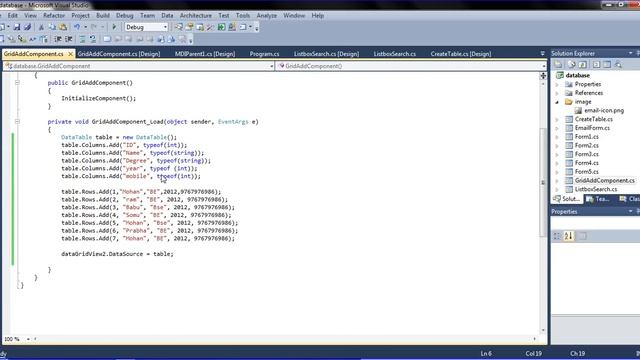640x360 pixels.
Task: Undo last action with the Undo icon
Action: point(77,27)
